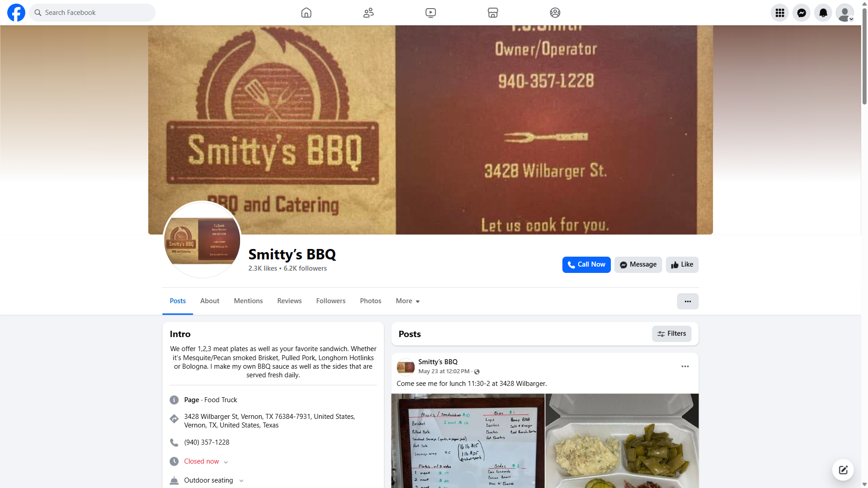Like the Smitty's BBQ page
The height and width of the screenshot is (488, 868).
[x=682, y=265]
